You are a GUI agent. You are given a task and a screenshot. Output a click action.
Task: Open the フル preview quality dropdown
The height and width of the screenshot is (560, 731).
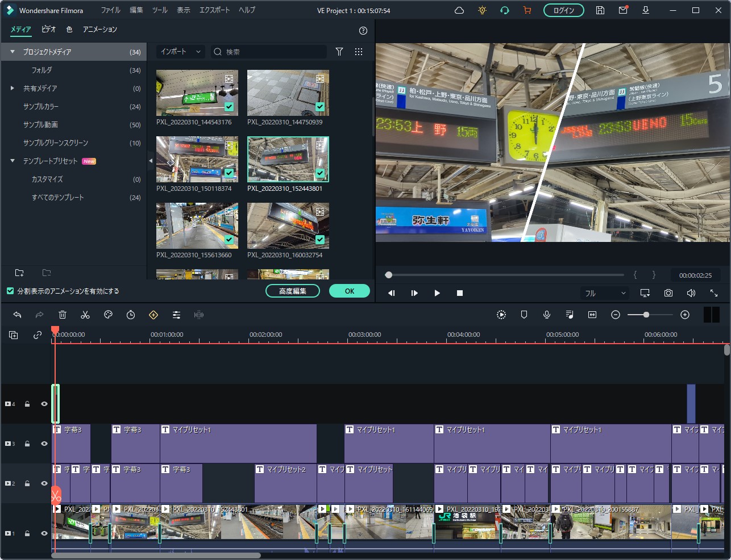605,293
